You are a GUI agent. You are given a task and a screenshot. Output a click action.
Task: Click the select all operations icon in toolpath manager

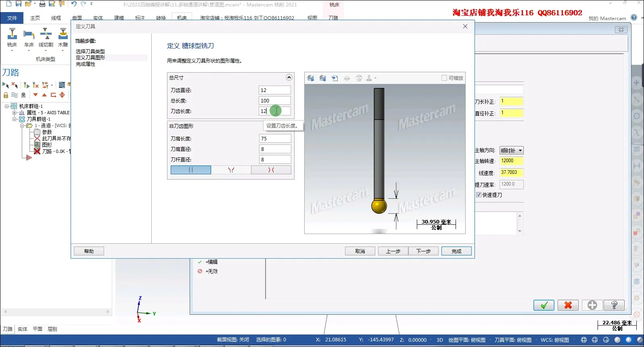pyautogui.click(x=6, y=85)
